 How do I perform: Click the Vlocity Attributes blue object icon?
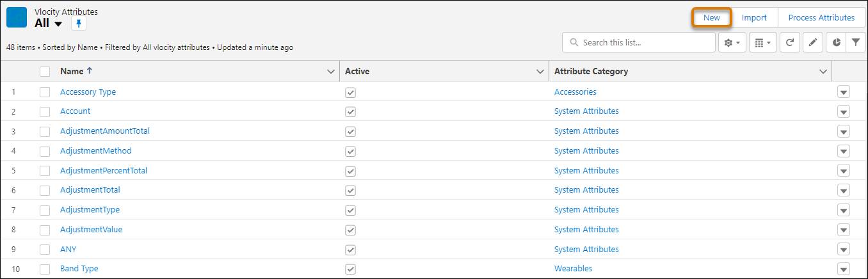17,17
